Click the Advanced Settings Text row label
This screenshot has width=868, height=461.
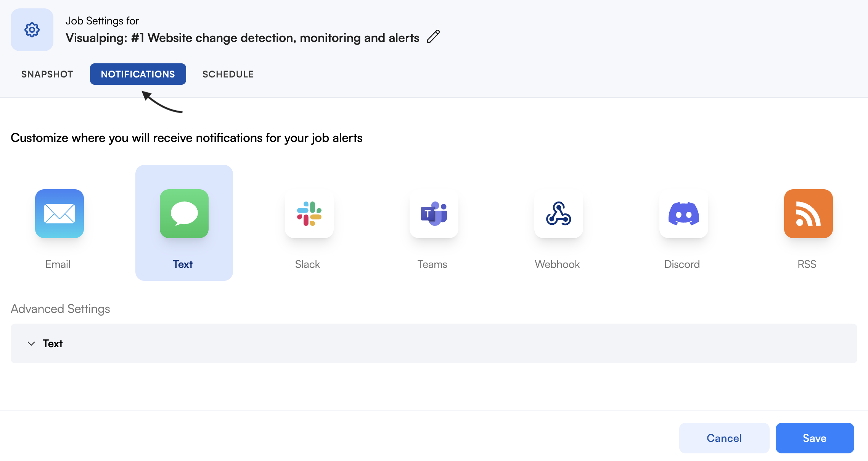(x=53, y=343)
